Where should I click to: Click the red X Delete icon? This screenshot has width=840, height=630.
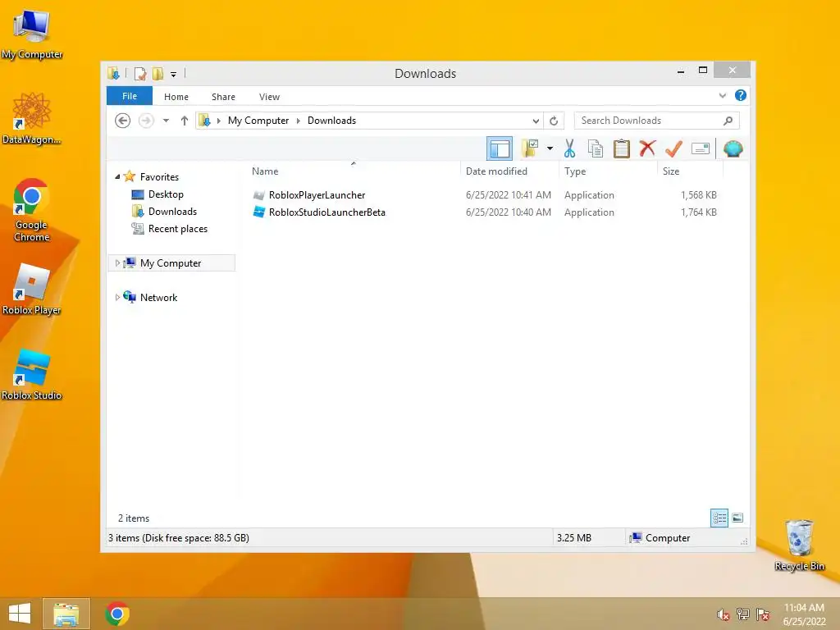(648, 148)
